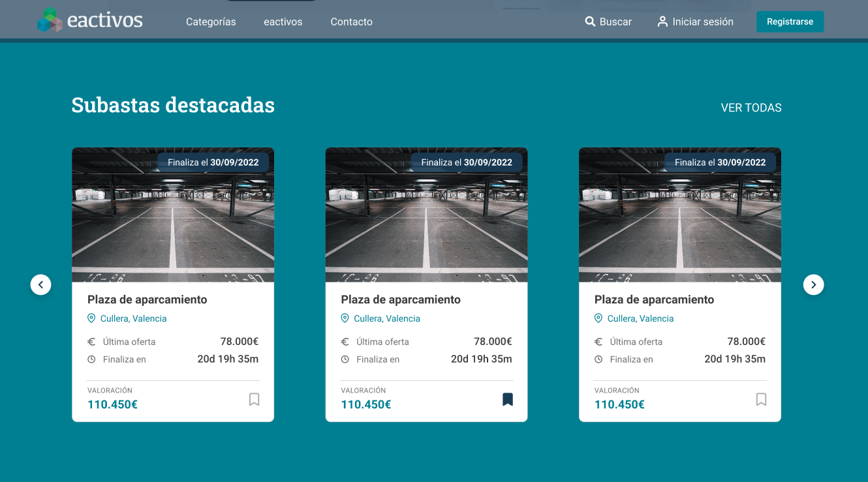Click the location pin icon on middle card

(x=345, y=318)
